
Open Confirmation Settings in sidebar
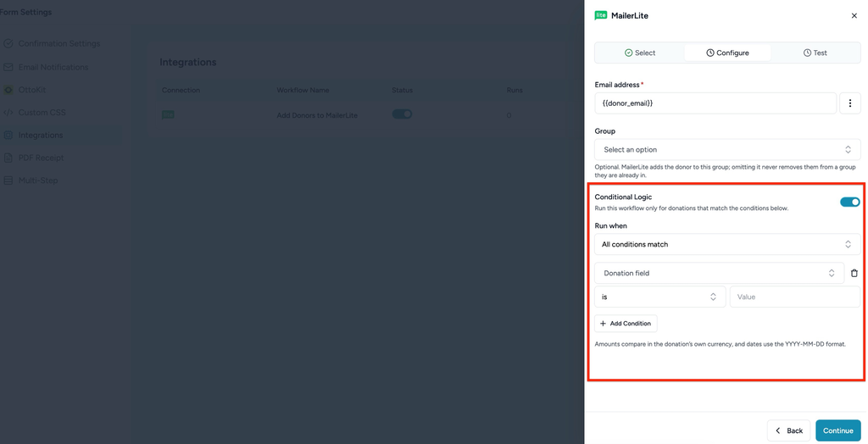tap(59, 43)
